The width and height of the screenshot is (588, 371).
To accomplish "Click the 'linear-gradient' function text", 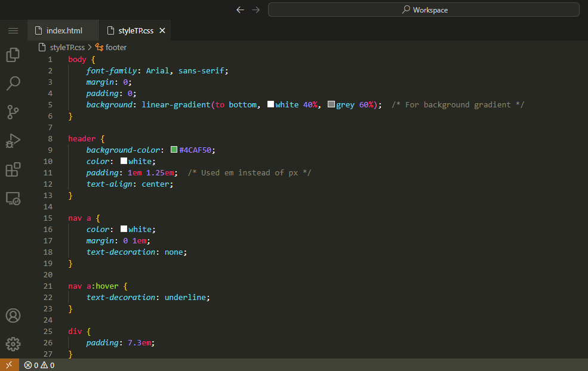I will [176, 104].
